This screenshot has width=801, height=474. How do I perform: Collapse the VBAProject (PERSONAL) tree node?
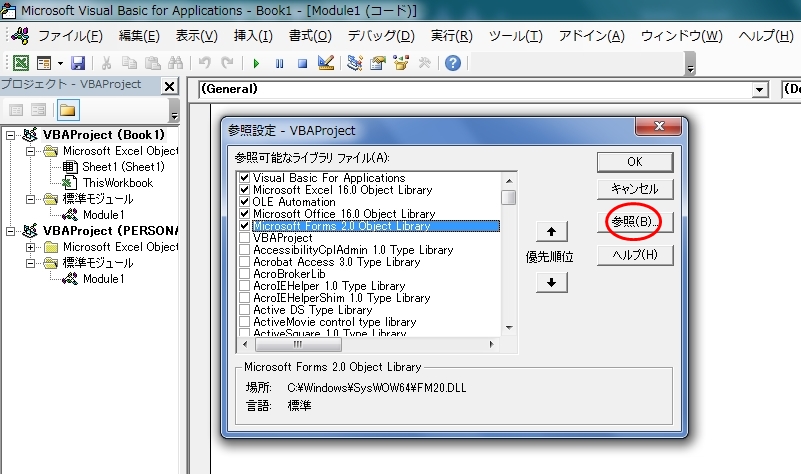pyautogui.click(x=10, y=231)
